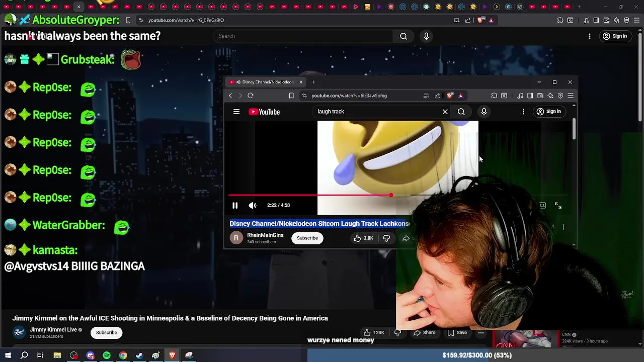The width and height of the screenshot is (644, 362).
Task: Open the RheinMainGins channel name link
Action: point(265,235)
